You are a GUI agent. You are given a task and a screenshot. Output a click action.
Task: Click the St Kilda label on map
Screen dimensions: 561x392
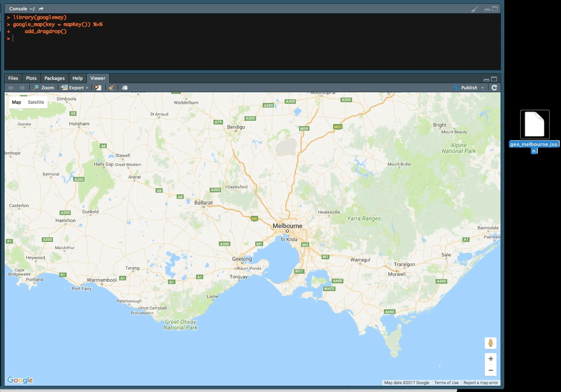pos(289,239)
